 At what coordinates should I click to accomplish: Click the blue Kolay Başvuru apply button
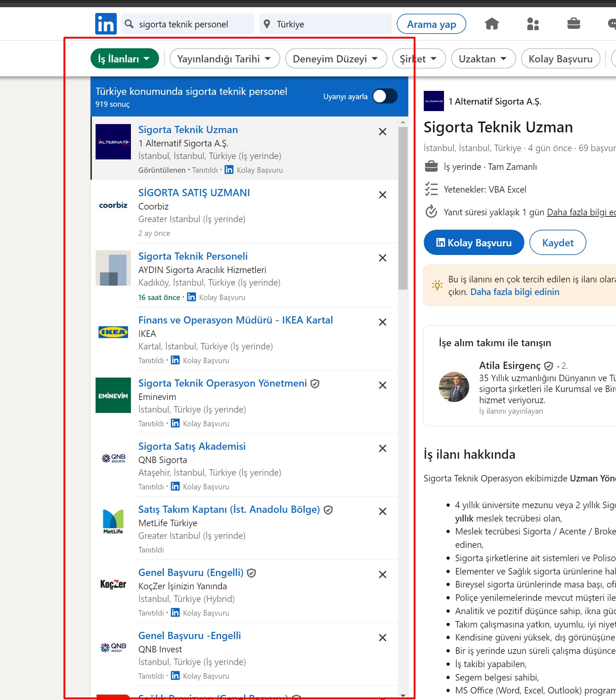coord(474,242)
